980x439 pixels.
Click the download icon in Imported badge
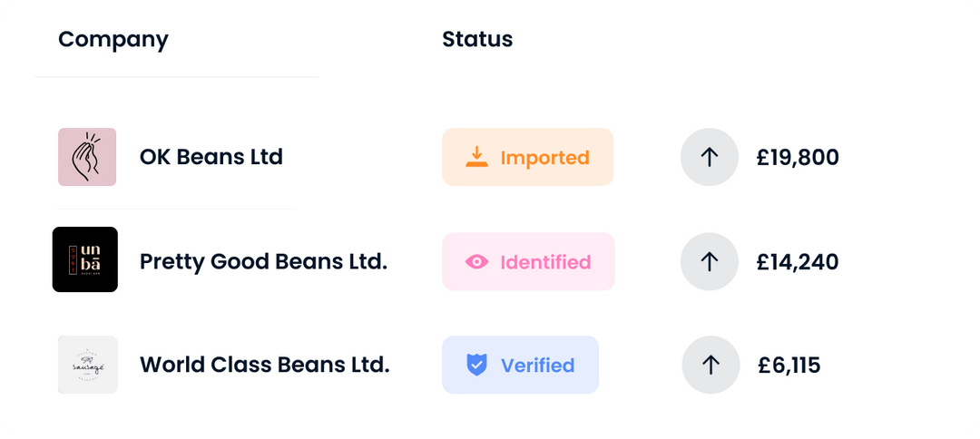(476, 157)
